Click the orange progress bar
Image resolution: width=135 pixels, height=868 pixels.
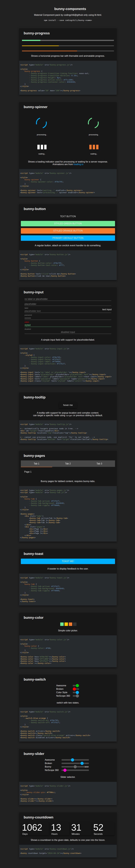[68, 51]
